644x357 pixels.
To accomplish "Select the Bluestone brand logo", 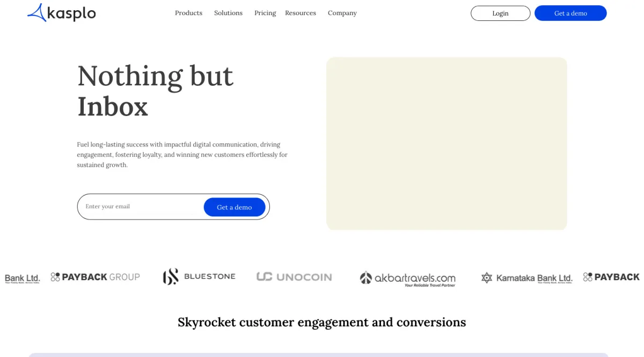I will coord(199,276).
